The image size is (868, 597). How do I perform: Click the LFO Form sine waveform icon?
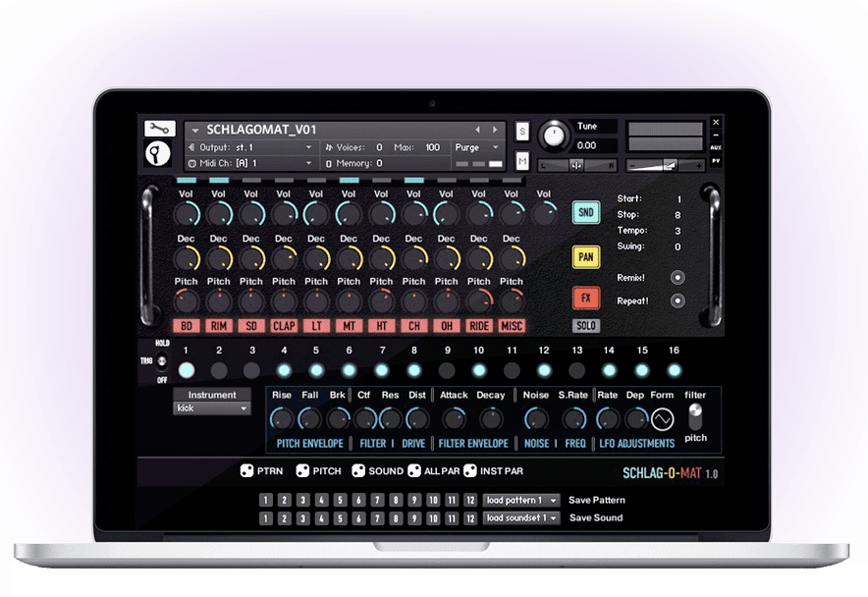click(x=662, y=418)
